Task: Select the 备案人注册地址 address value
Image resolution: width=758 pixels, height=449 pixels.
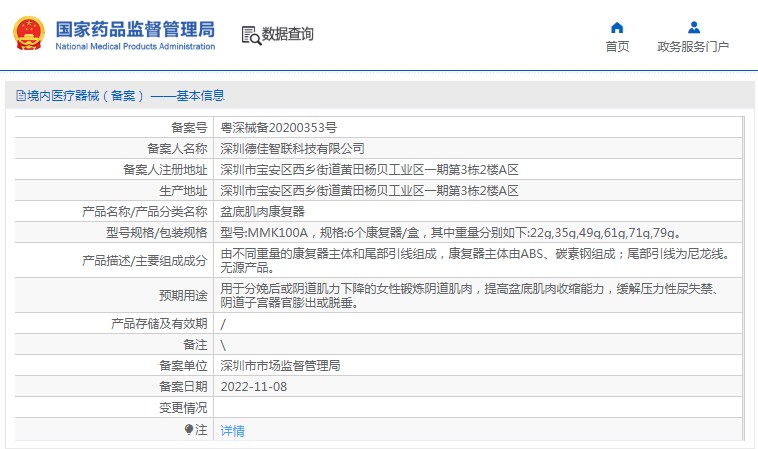Action: click(369, 170)
